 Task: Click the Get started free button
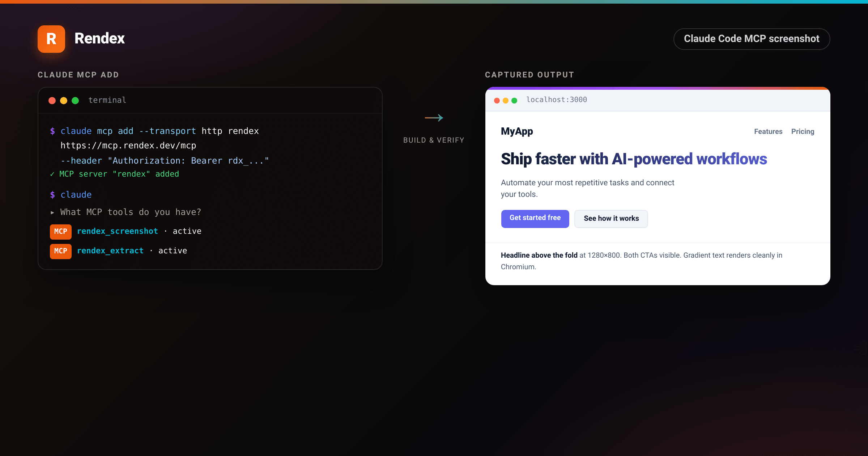click(535, 219)
